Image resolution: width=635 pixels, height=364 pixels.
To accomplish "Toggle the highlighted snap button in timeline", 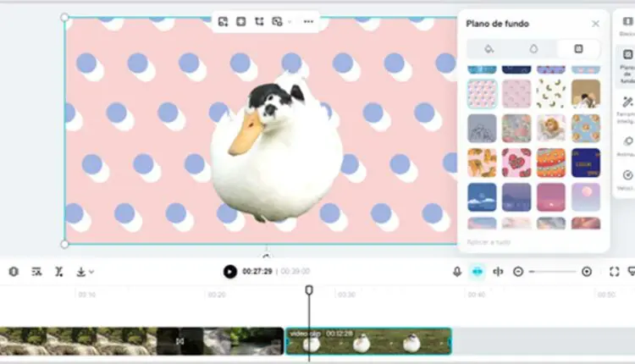I will [x=478, y=272].
